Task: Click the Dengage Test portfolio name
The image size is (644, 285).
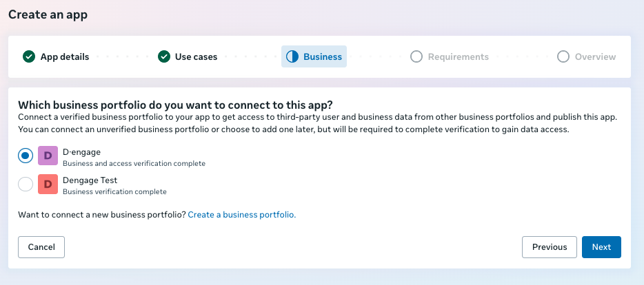Action: [x=90, y=180]
